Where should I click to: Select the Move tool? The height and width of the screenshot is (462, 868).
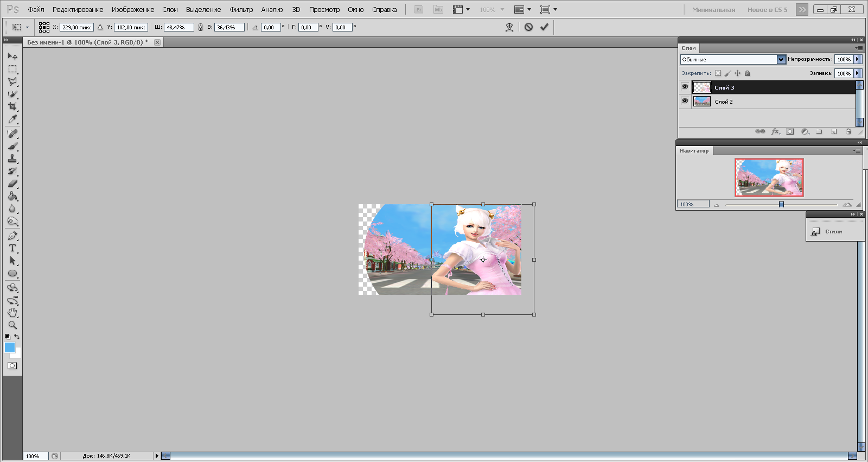[12, 56]
